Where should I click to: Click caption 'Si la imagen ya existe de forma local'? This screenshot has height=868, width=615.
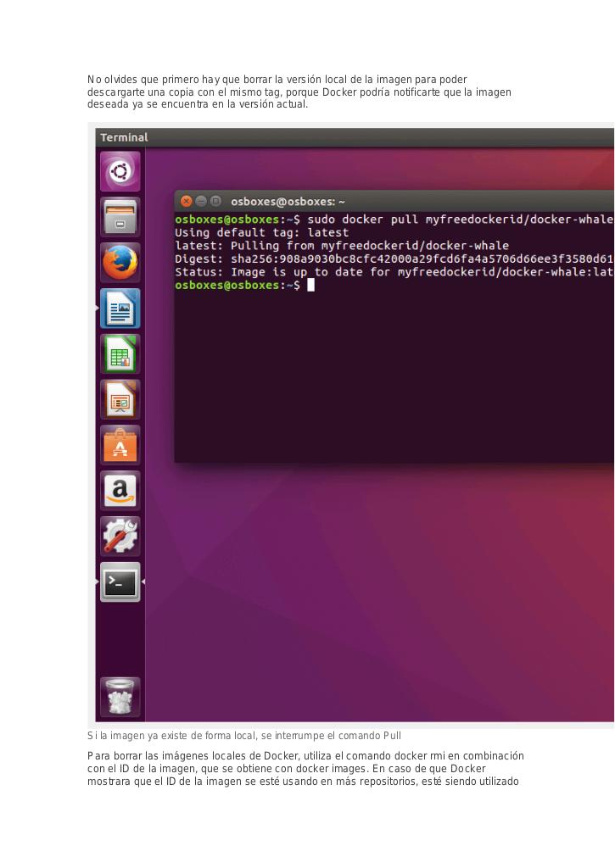tap(243, 736)
